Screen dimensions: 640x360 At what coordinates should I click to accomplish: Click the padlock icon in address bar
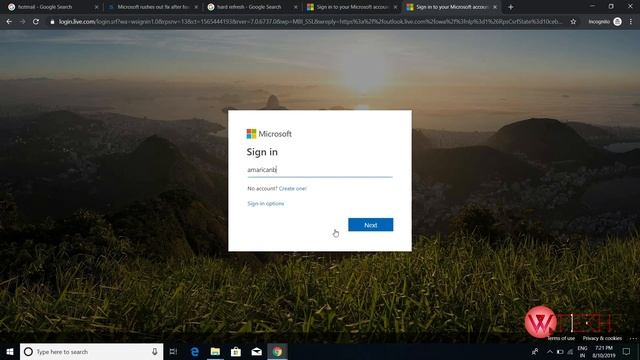[52, 22]
